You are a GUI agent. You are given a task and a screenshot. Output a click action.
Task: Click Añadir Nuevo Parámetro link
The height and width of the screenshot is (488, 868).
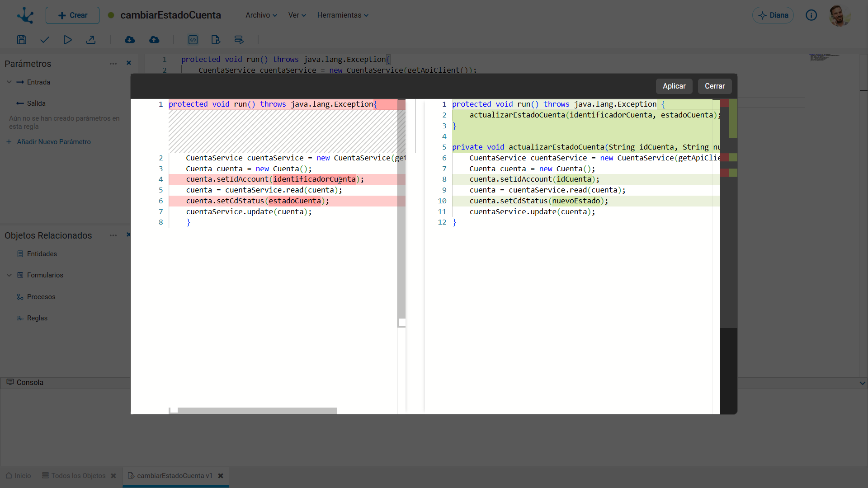tap(54, 142)
